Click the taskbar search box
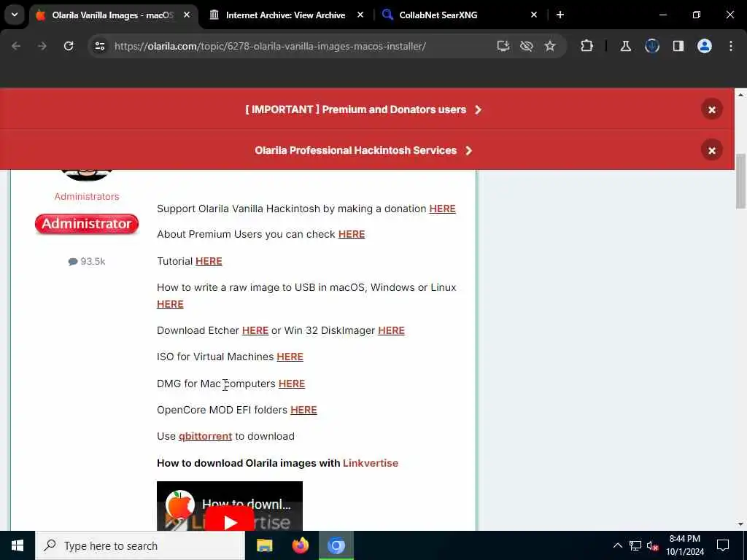Image resolution: width=747 pixels, height=560 pixels. click(x=140, y=545)
